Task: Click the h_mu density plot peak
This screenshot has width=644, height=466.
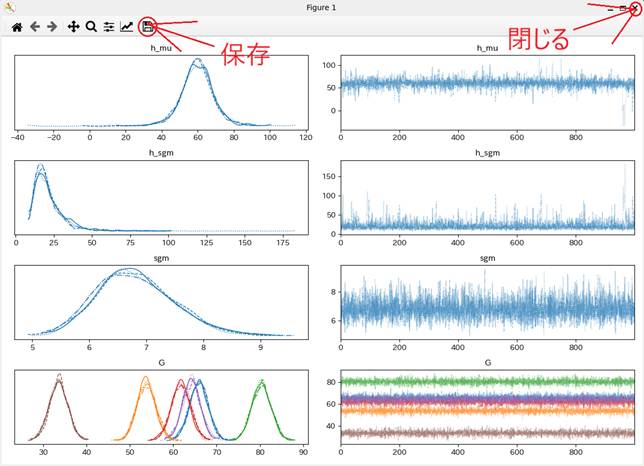Action: [x=197, y=64]
